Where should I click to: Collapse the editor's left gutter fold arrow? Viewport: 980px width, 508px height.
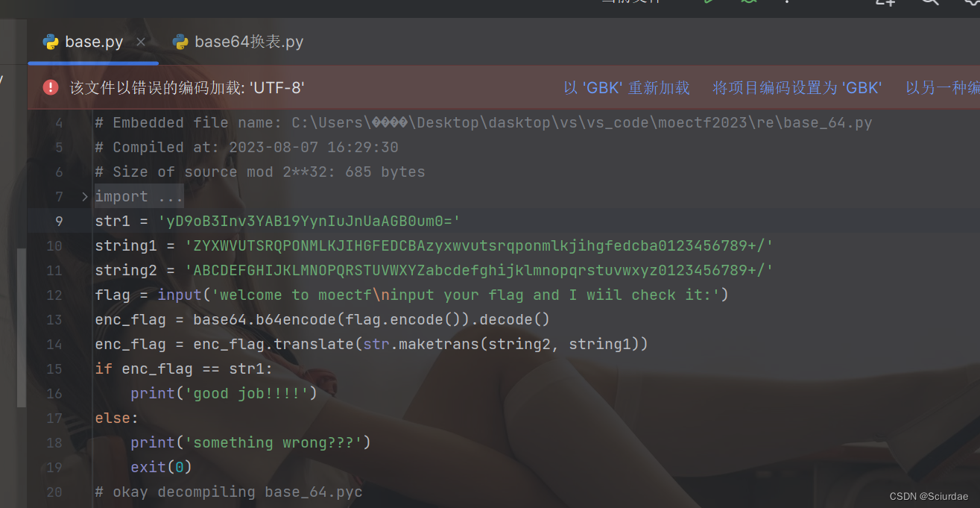tap(83, 196)
